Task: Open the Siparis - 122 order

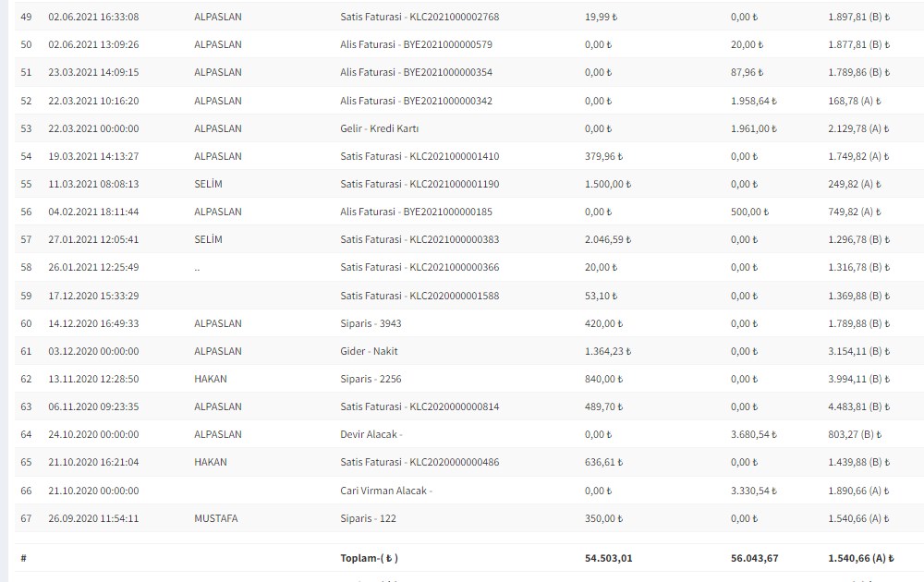Action: (368, 518)
